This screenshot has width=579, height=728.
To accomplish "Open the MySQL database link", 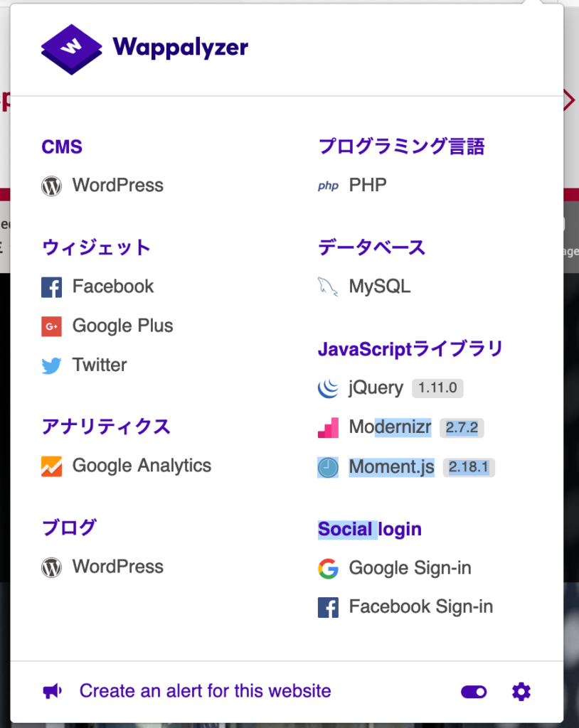I will coord(380,287).
